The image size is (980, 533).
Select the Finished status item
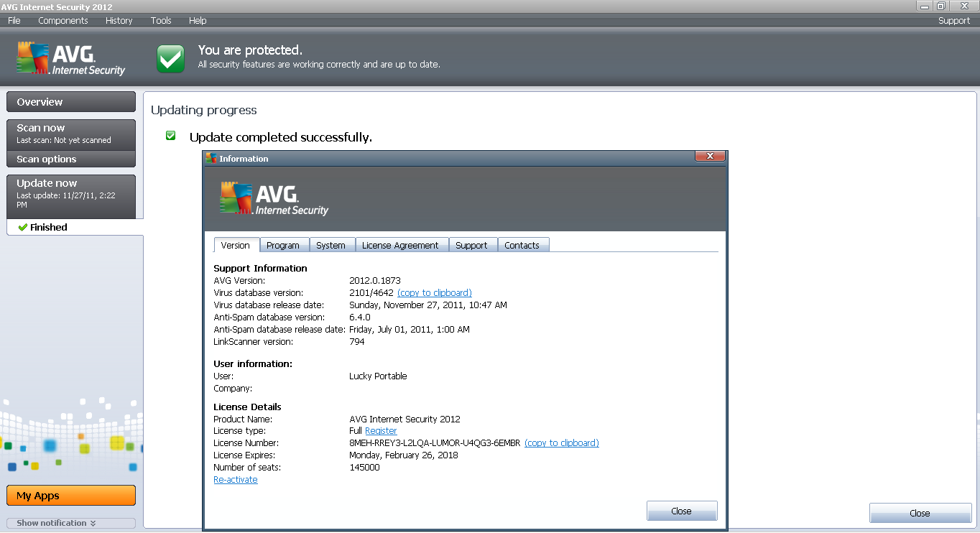pyautogui.click(x=75, y=227)
